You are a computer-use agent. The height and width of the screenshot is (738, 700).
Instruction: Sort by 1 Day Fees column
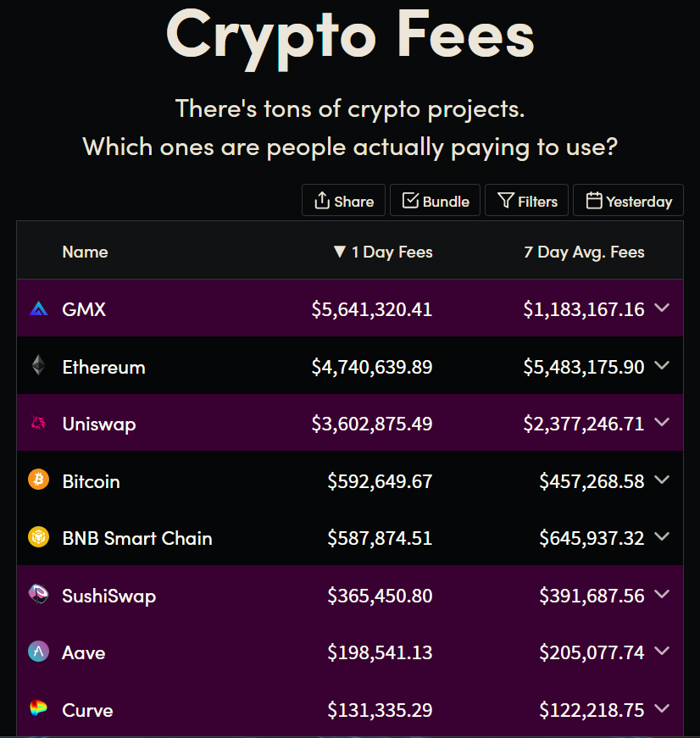(x=383, y=252)
